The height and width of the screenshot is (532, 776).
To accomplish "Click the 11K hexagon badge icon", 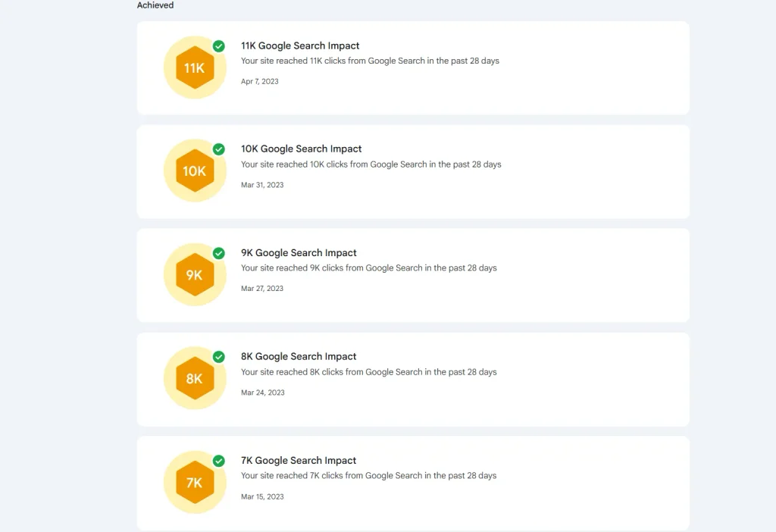I will pyautogui.click(x=195, y=67).
